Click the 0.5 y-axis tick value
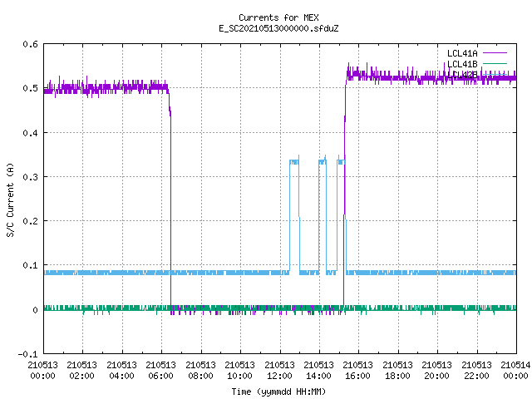Viewport: 532px width, 399px height. [x=30, y=88]
